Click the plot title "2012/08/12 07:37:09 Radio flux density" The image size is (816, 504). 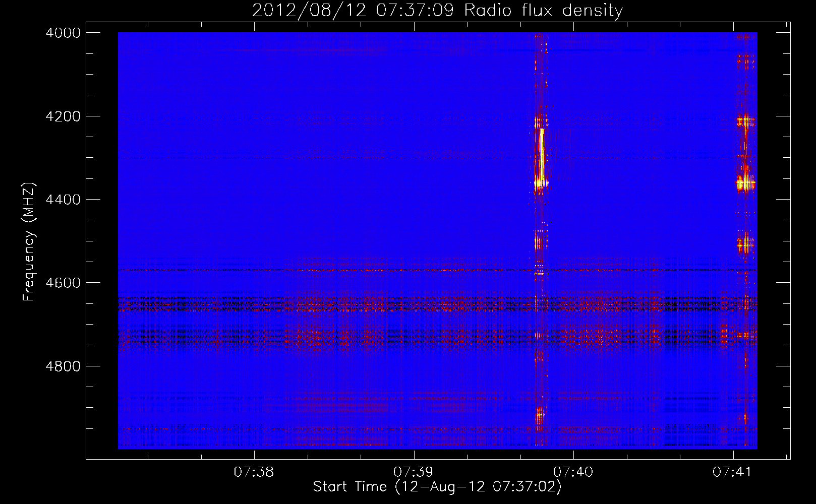pos(437,10)
